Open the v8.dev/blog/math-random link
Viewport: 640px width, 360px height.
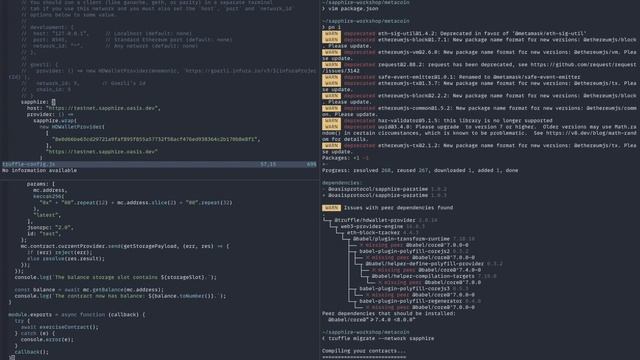pos(591,133)
